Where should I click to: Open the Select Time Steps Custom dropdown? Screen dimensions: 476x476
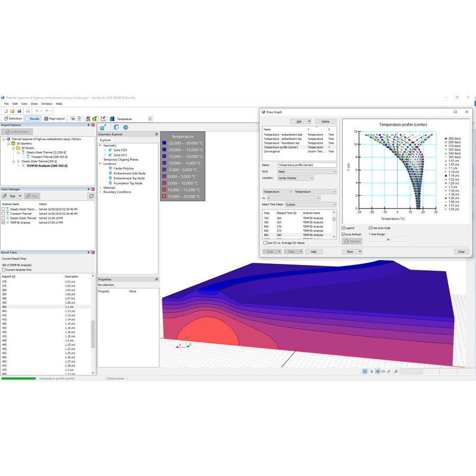coord(310,205)
